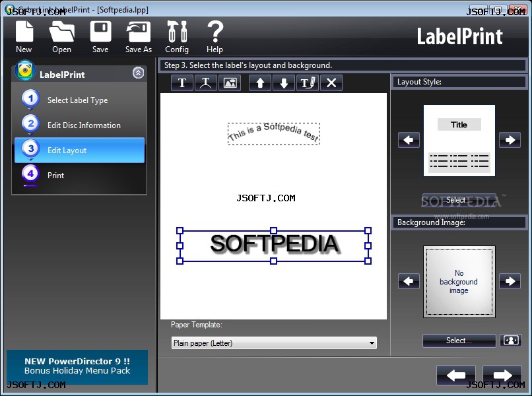This screenshot has width=532, height=396.
Task: Show next background image
Action: coord(510,281)
